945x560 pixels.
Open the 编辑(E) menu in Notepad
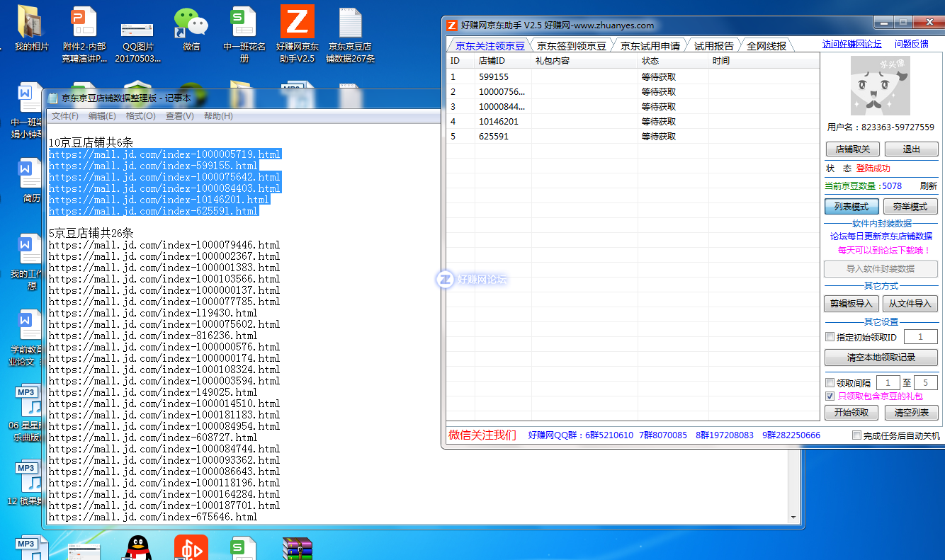pyautogui.click(x=102, y=116)
